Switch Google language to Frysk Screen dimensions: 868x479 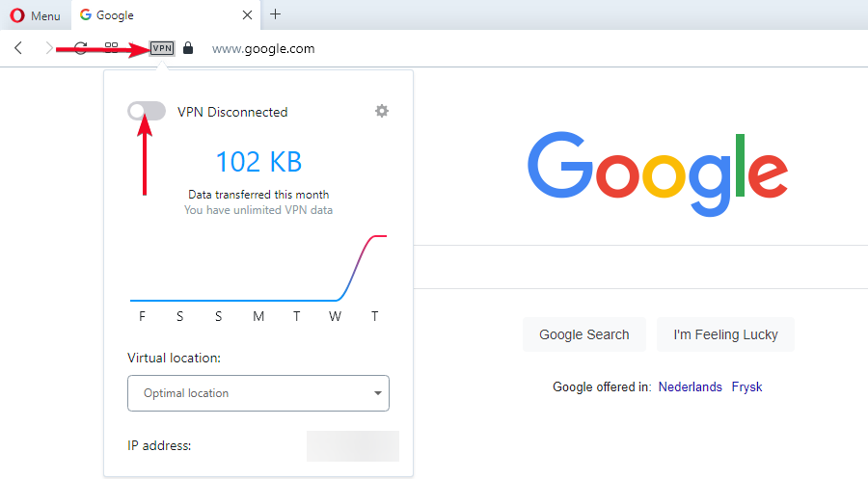coord(746,387)
